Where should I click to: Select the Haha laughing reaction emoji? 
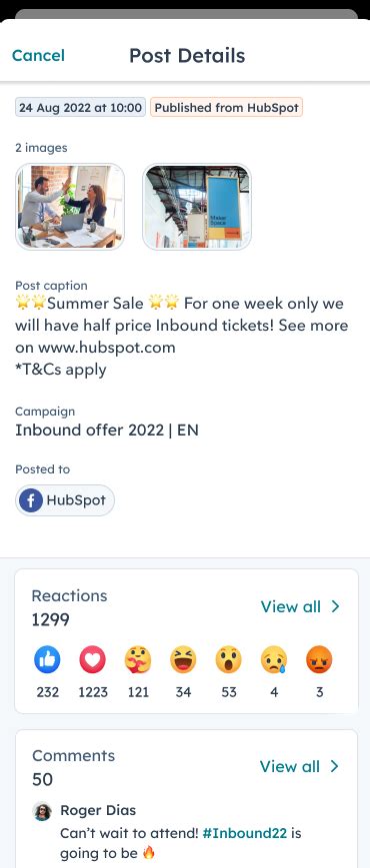pyautogui.click(x=183, y=660)
